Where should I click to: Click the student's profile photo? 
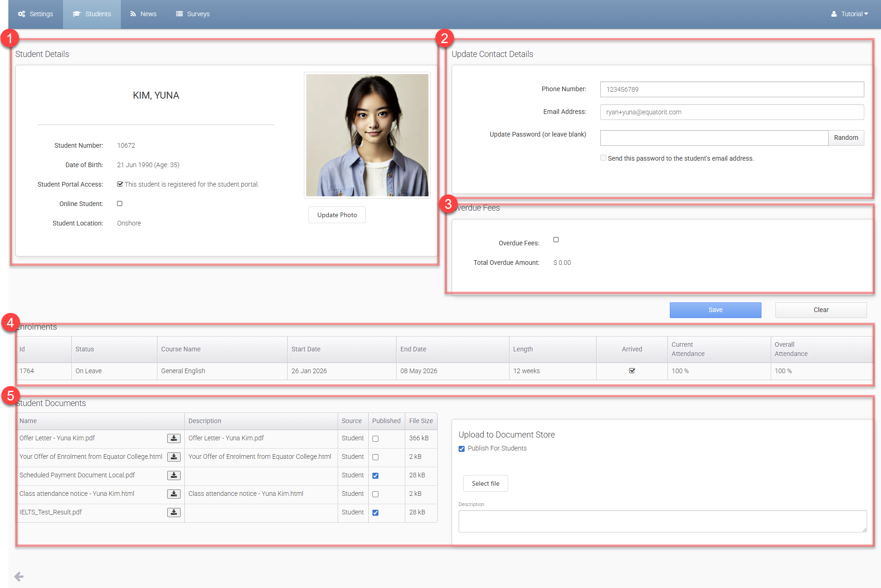(367, 135)
